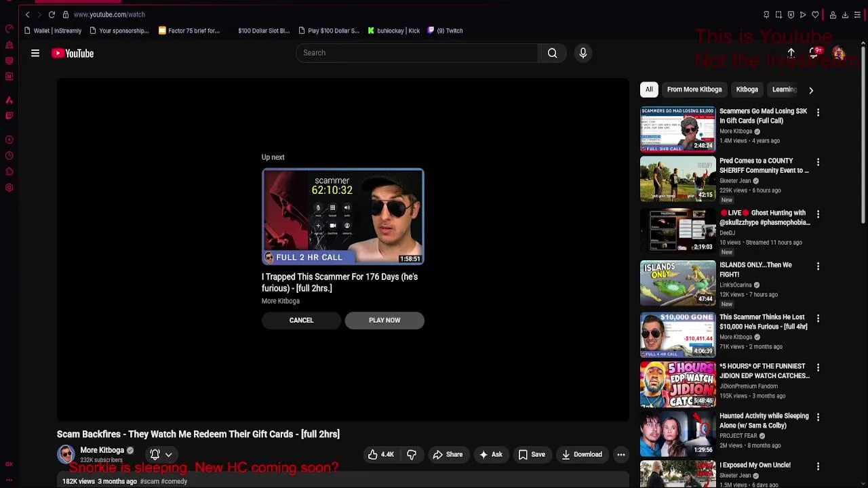Reload the page with the refresh icon

click(x=52, y=14)
